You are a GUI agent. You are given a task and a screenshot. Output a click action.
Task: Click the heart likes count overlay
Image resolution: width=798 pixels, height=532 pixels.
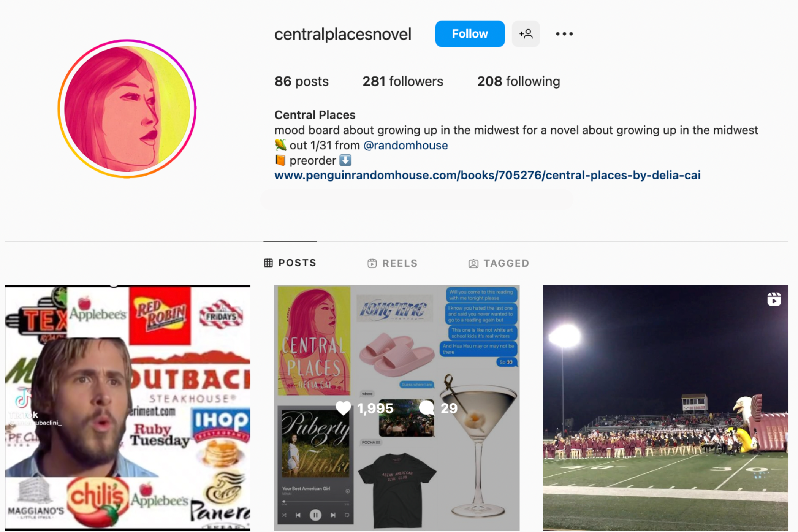point(364,408)
